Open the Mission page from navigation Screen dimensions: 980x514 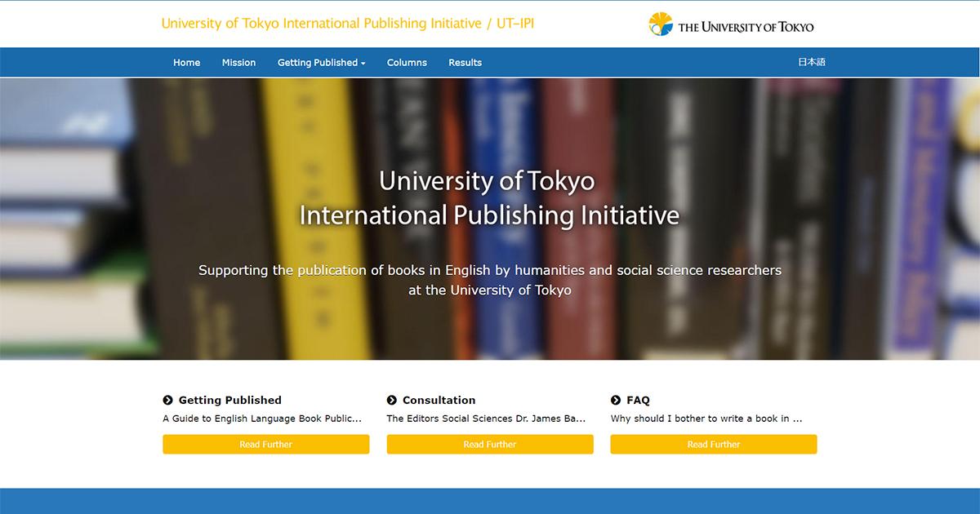point(238,62)
